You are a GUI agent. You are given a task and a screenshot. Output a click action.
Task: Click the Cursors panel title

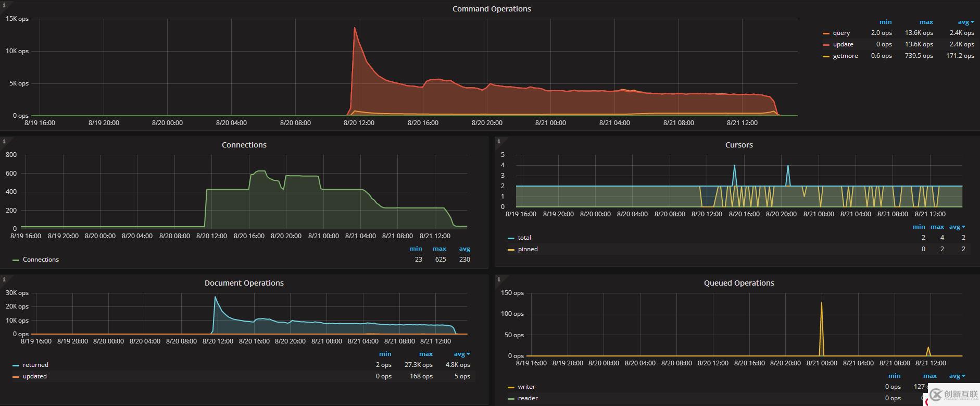tap(739, 145)
